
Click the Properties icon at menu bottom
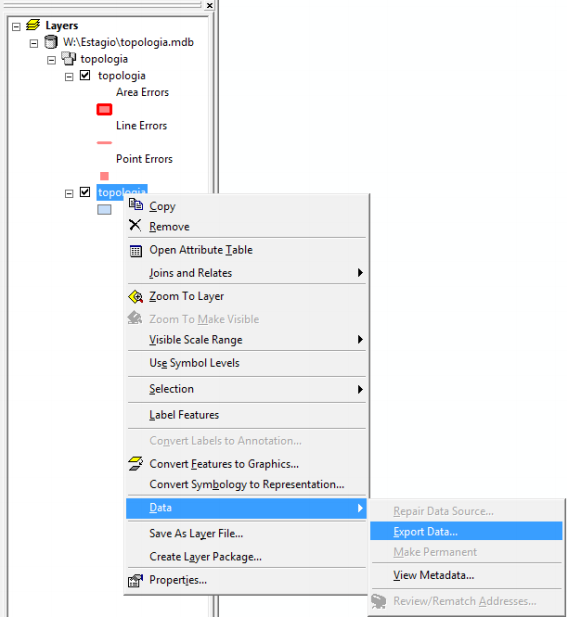[135, 581]
